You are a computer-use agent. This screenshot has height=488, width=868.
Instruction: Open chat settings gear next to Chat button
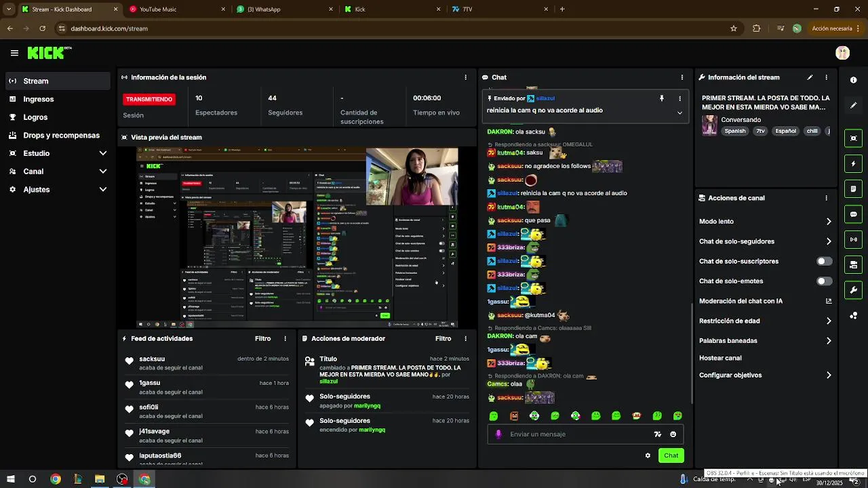[x=648, y=455]
